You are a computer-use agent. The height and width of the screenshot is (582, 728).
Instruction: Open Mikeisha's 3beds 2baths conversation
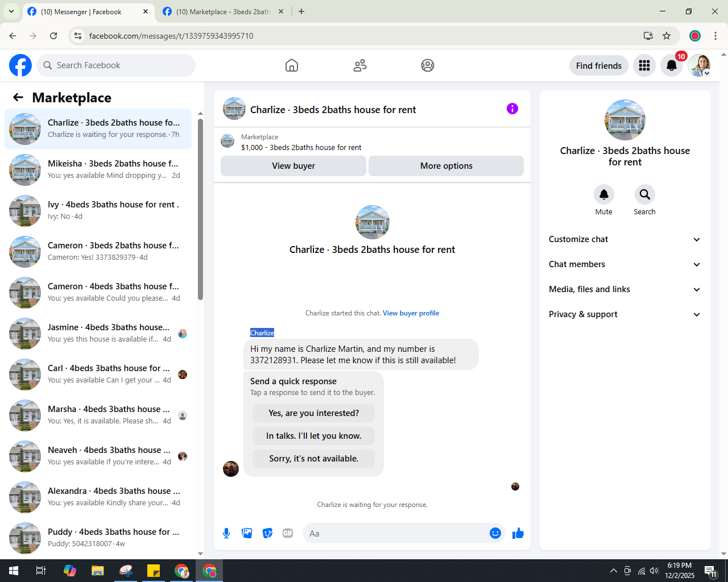pos(98,169)
